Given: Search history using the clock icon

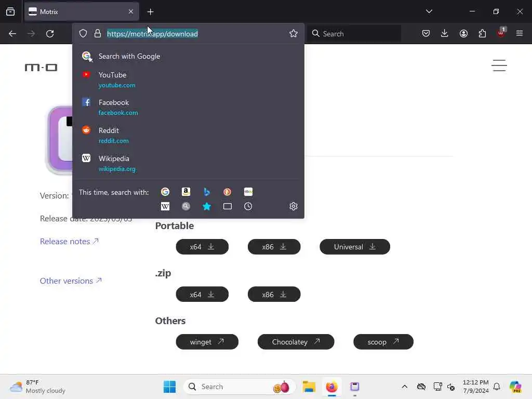Looking at the screenshot, I should pyautogui.click(x=248, y=206).
